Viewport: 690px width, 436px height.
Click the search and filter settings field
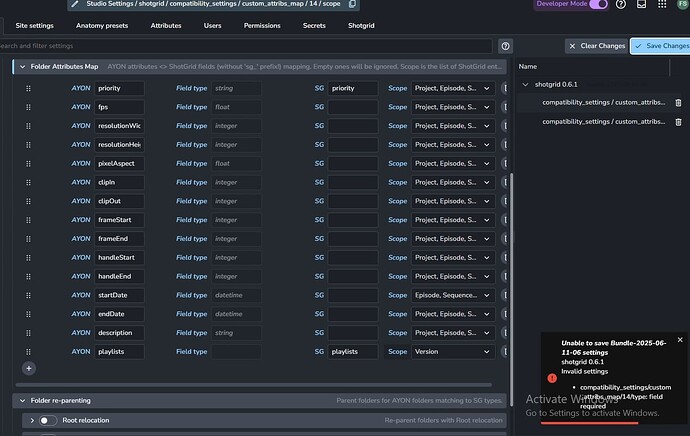246,46
